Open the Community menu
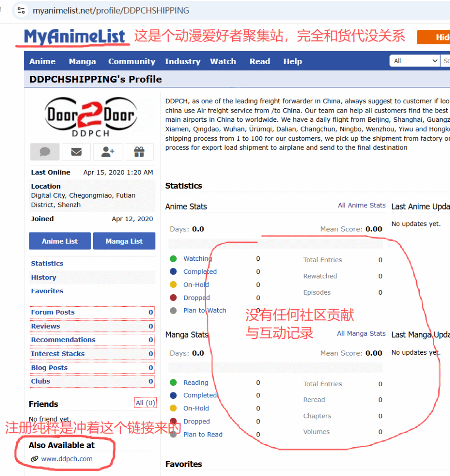The image size is (450, 476). click(x=132, y=61)
